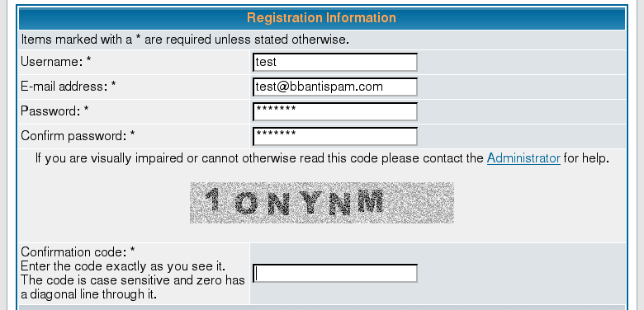Click the Registration Information header bar
The height and width of the screenshot is (310, 644).
click(x=322, y=18)
